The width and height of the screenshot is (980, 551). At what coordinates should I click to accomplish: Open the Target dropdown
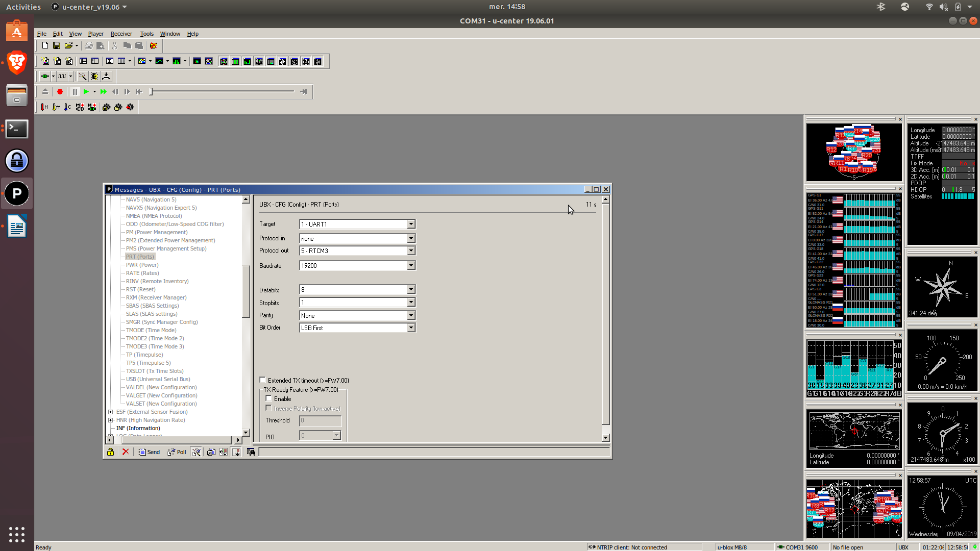411,224
